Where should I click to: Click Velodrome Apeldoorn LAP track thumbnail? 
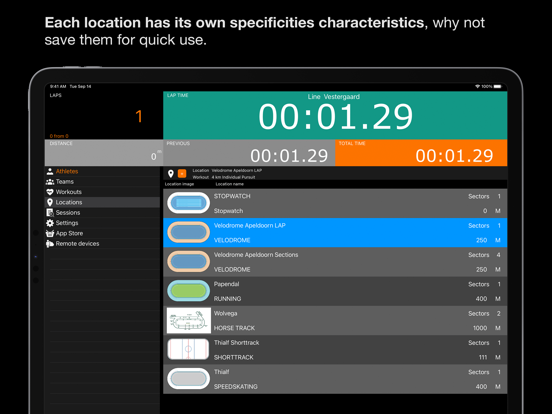coord(189,232)
